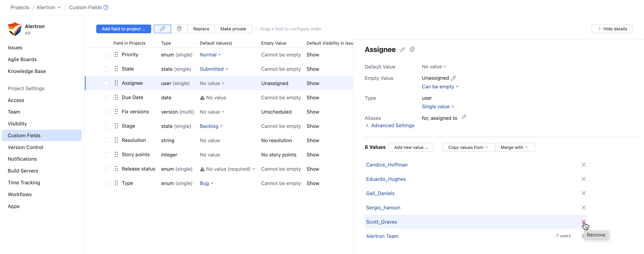Open the Eduardo_Hughes user link
This screenshot has height=254, width=644.
point(385,179)
